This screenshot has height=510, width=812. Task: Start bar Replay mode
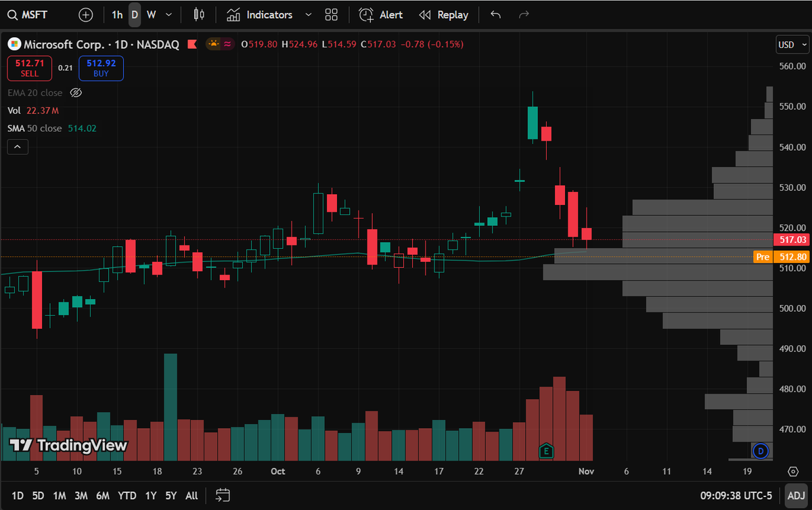[444, 14]
